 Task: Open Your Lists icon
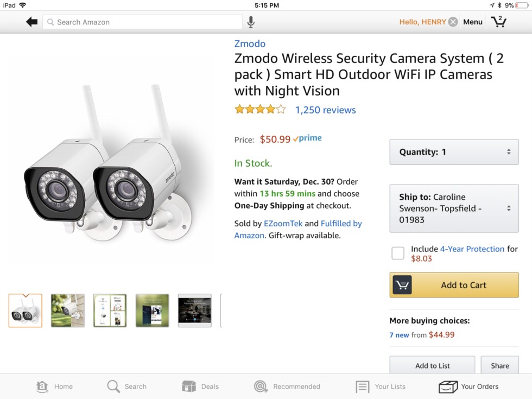click(x=362, y=387)
